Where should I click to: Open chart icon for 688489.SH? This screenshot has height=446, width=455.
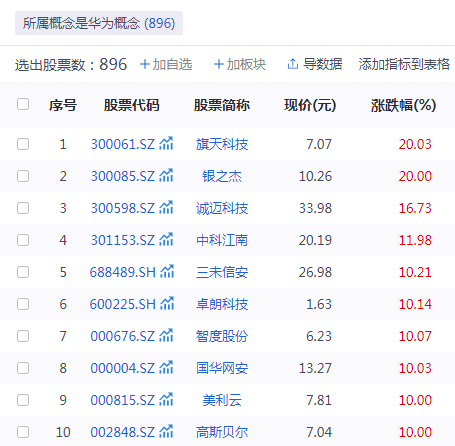(167, 272)
